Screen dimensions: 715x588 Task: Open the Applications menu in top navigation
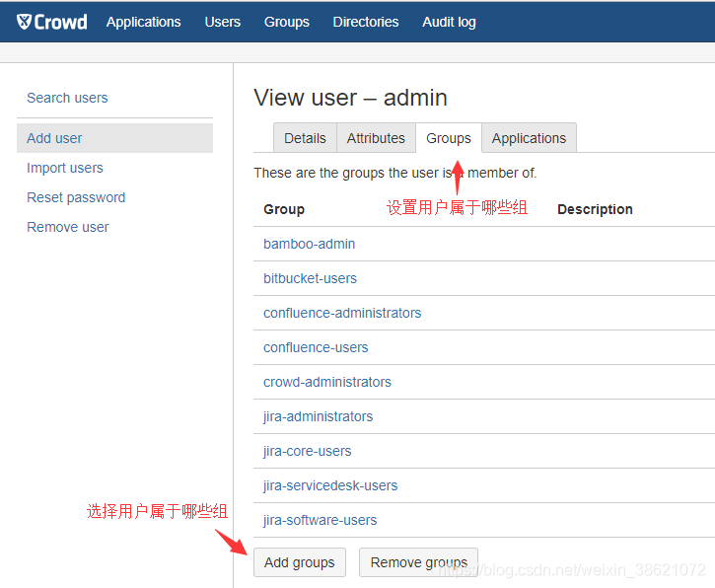pyautogui.click(x=144, y=22)
